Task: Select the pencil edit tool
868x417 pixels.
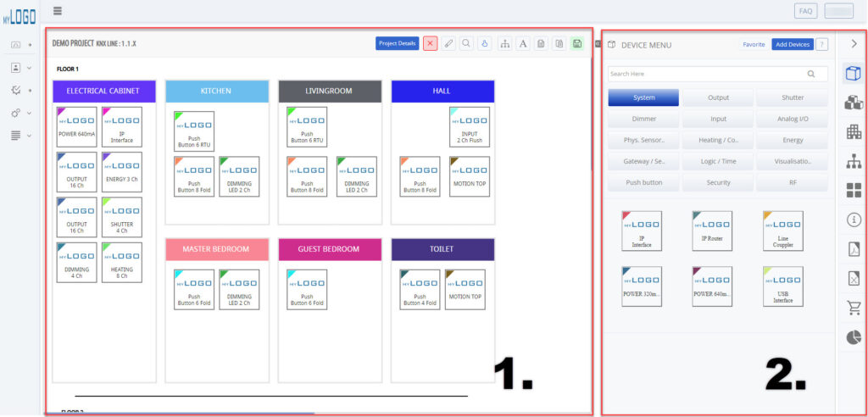Action: coord(448,44)
